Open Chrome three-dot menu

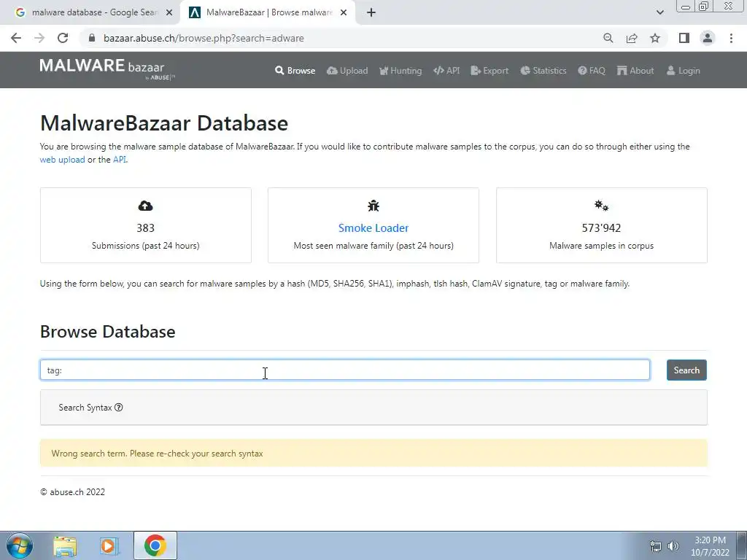731,38
